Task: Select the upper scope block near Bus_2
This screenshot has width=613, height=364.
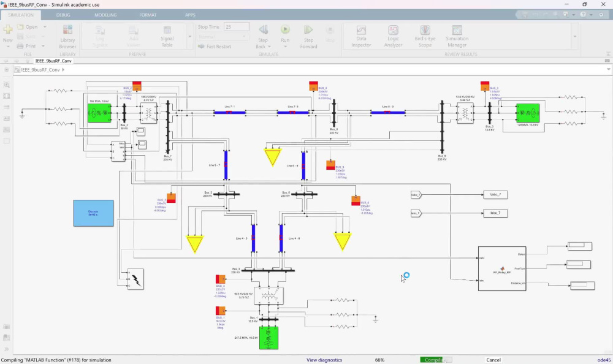Action: coord(141,131)
